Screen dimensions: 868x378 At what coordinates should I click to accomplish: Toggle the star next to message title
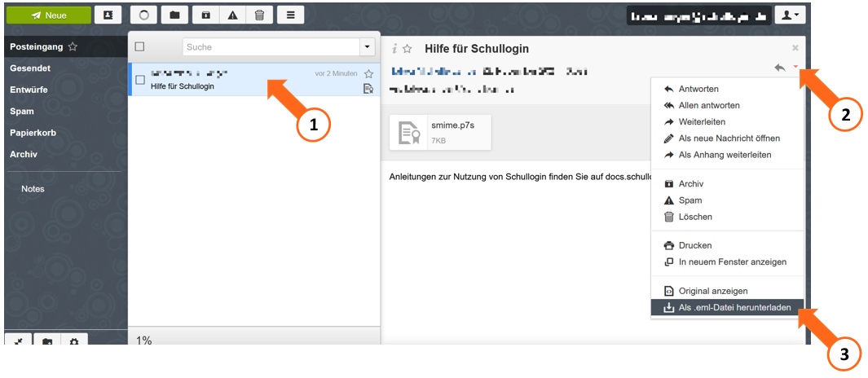[x=407, y=49]
